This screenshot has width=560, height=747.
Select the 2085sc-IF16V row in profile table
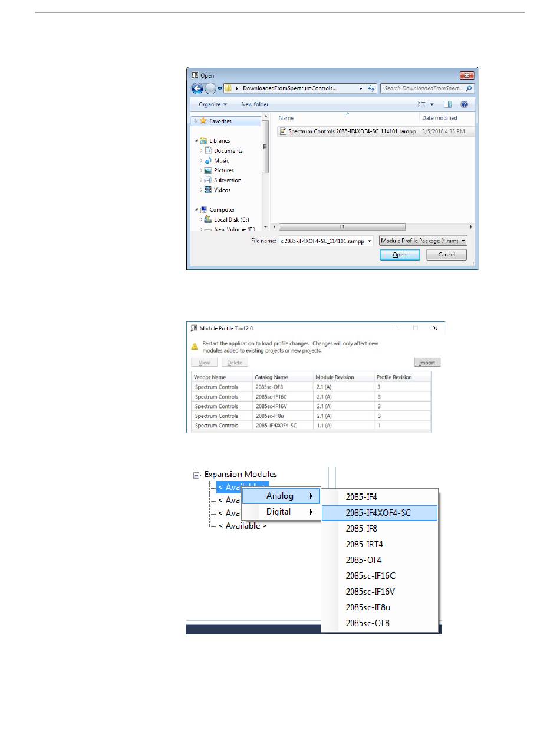312,406
